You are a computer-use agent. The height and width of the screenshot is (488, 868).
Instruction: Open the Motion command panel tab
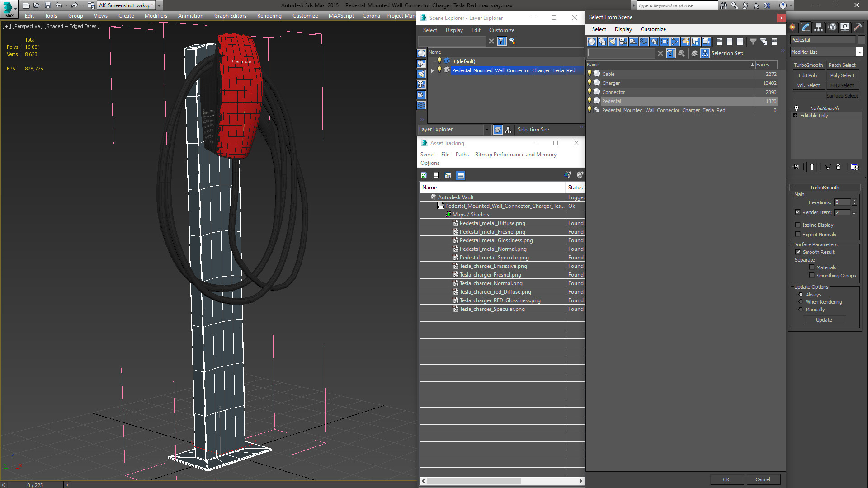coord(832,27)
